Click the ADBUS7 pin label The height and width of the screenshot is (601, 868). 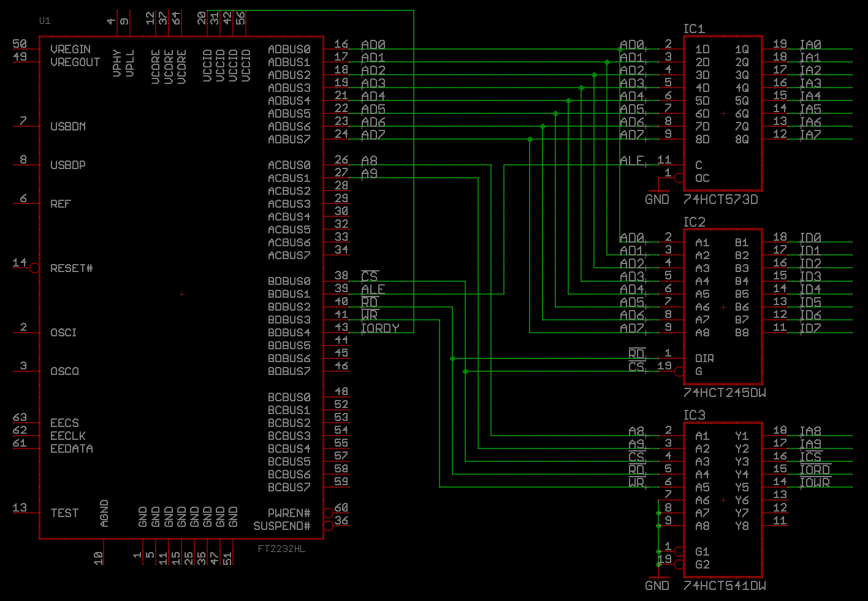[x=289, y=139]
